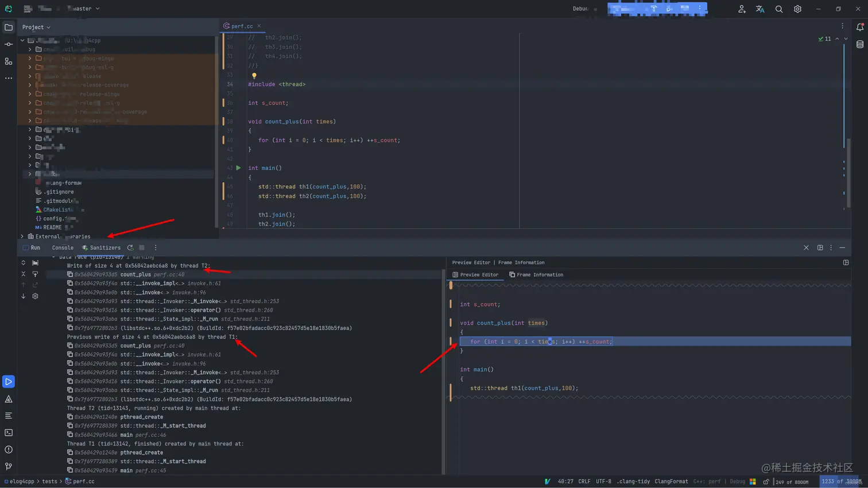Open the Project tool window icon
868x488 pixels.
9,27
